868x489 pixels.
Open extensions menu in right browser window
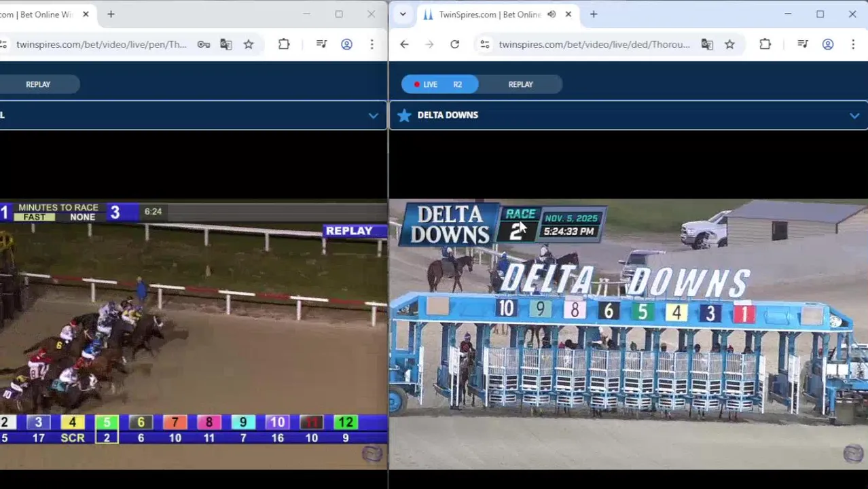[x=765, y=44]
